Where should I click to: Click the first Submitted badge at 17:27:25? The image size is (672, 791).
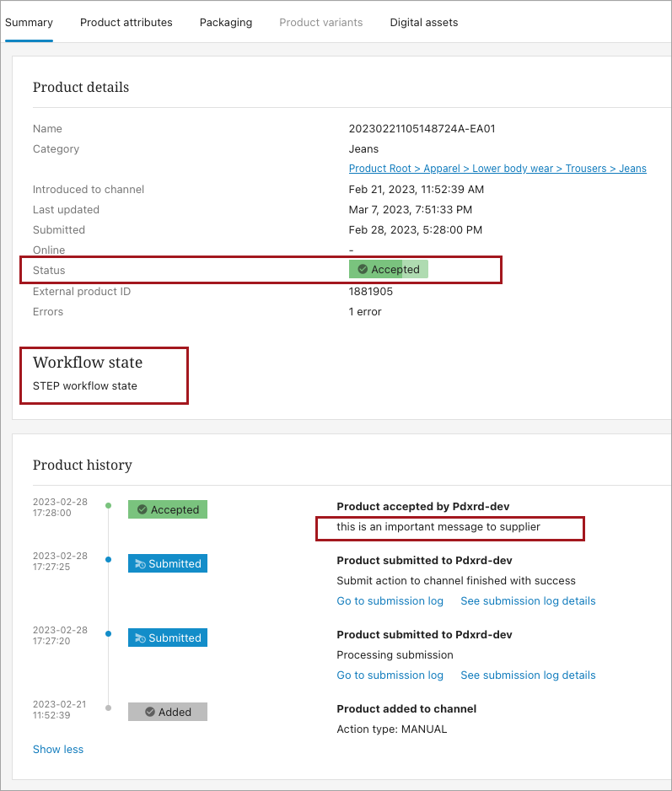pyautogui.click(x=168, y=563)
